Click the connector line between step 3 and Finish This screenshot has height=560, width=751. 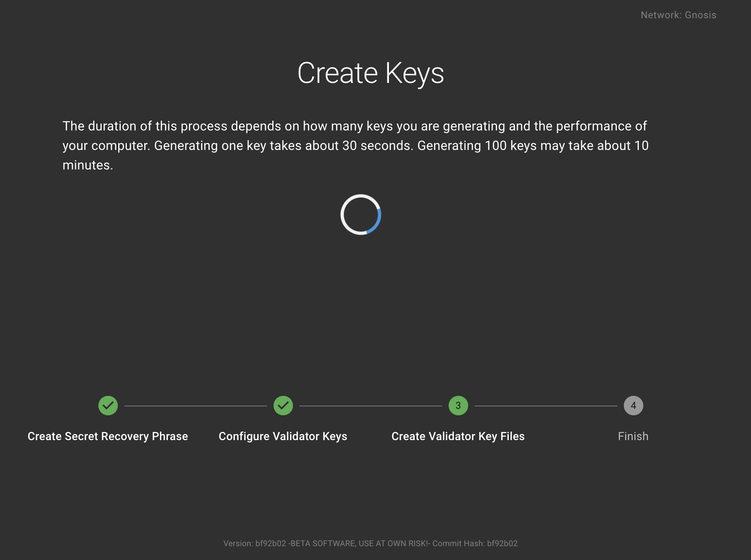(546, 406)
